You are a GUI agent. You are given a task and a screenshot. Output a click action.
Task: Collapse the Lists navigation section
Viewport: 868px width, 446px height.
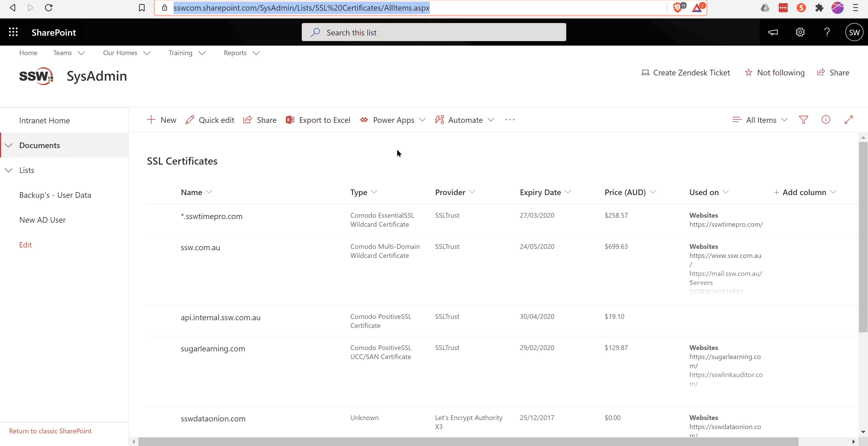(9, 170)
